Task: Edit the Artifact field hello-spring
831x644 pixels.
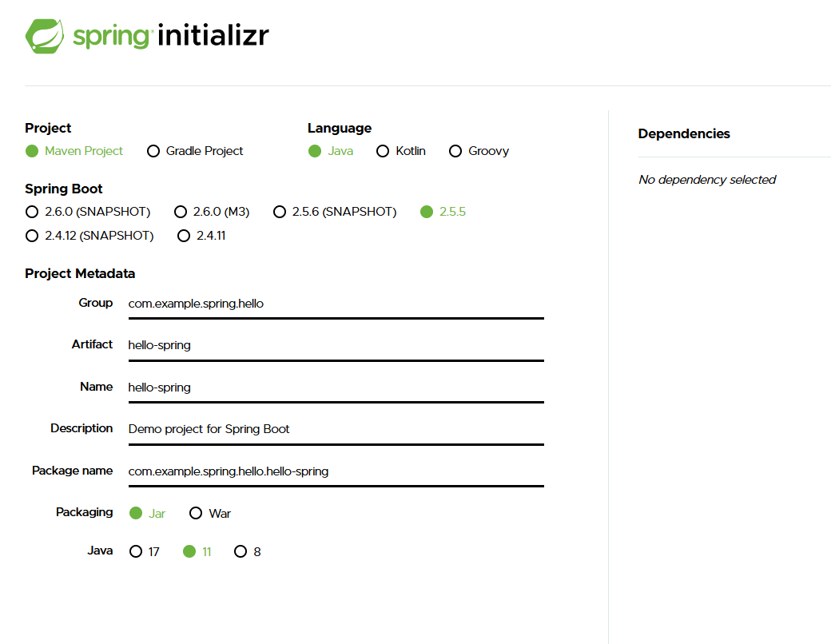Action: click(336, 345)
